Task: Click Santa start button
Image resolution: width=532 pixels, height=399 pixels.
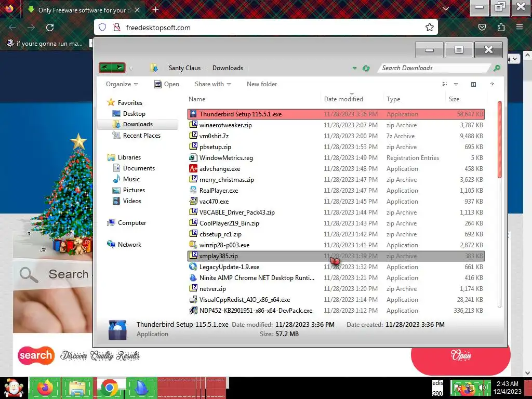Action: click(x=14, y=388)
